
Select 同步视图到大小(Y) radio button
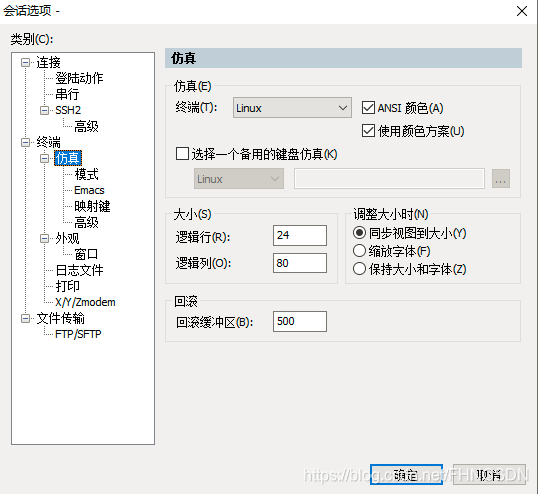pyautogui.click(x=359, y=233)
